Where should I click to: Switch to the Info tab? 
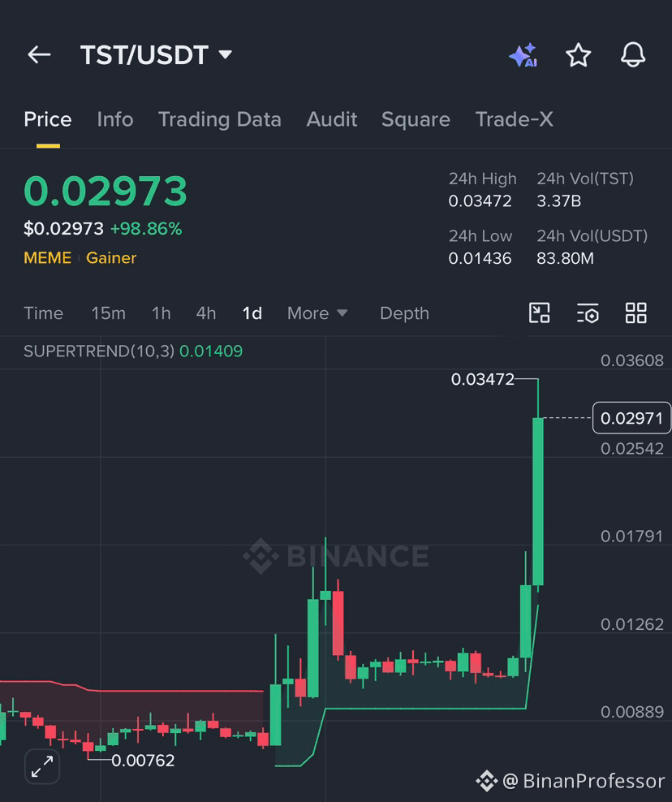pyautogui.click(x=115, y=119)
